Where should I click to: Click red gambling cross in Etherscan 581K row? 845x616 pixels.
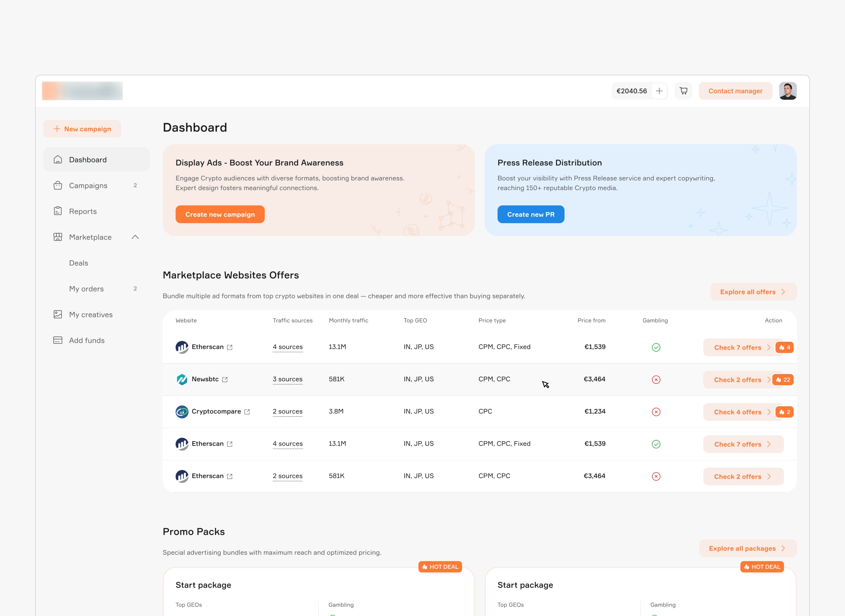pos(656,477)
